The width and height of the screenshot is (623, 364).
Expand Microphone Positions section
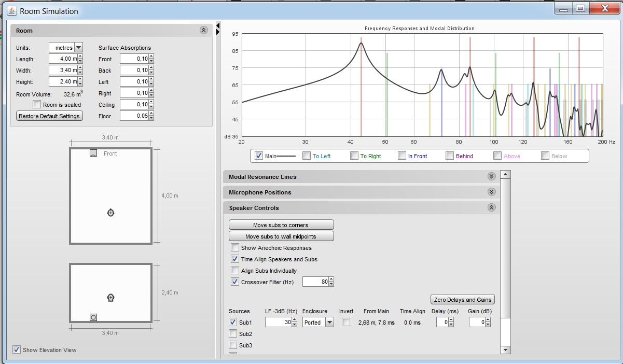[491, 192]
